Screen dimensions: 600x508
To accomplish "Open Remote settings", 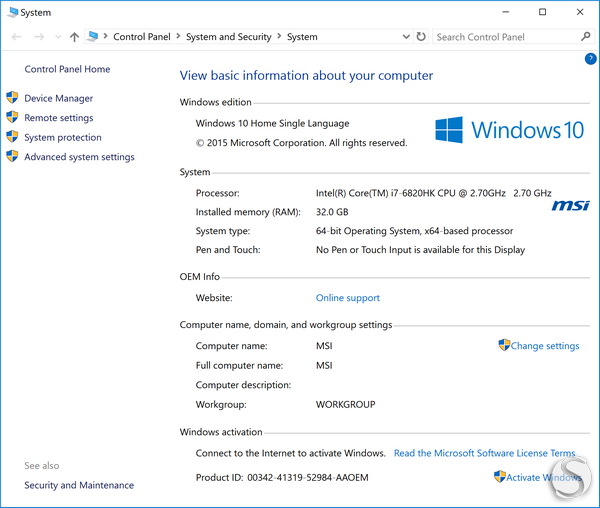I will click(59, 118).
